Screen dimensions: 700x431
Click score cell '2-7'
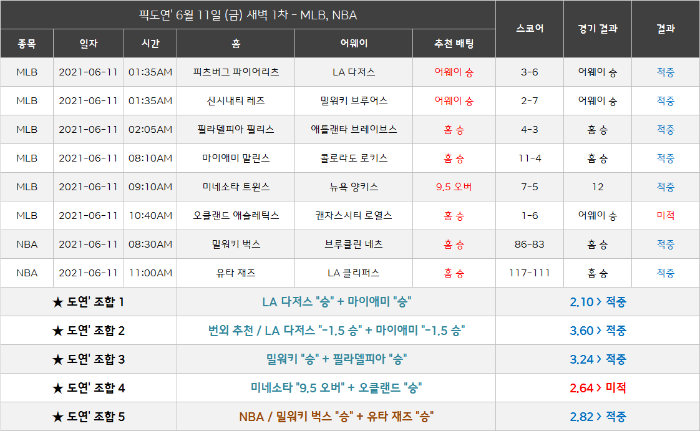[x=529, y=100]
